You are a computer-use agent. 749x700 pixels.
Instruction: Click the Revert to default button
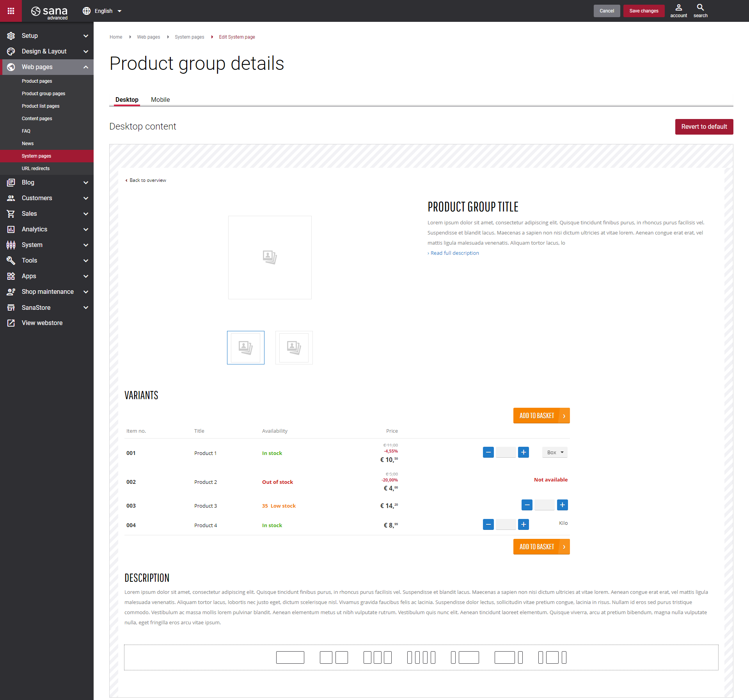pyautogui.click(x=704, y=127)
